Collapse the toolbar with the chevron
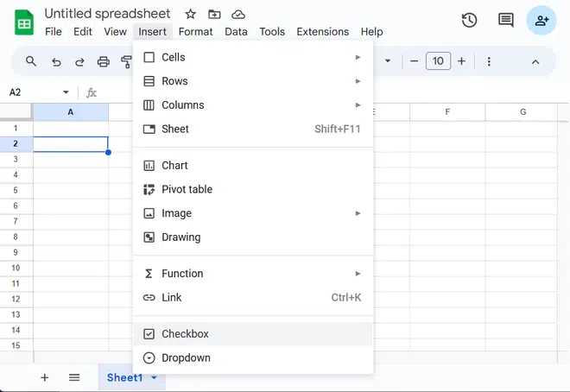Viewport: 570px width, 392px height. click(535, 61)
